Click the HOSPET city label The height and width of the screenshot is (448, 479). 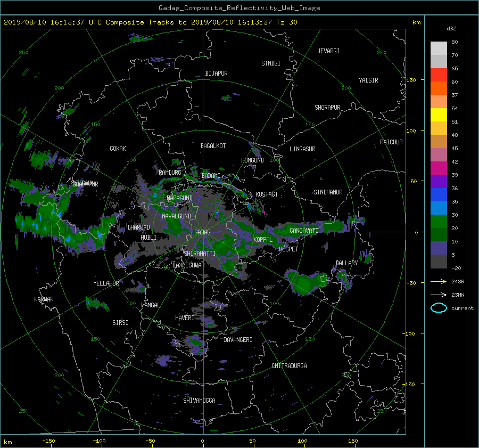(288, 249)
